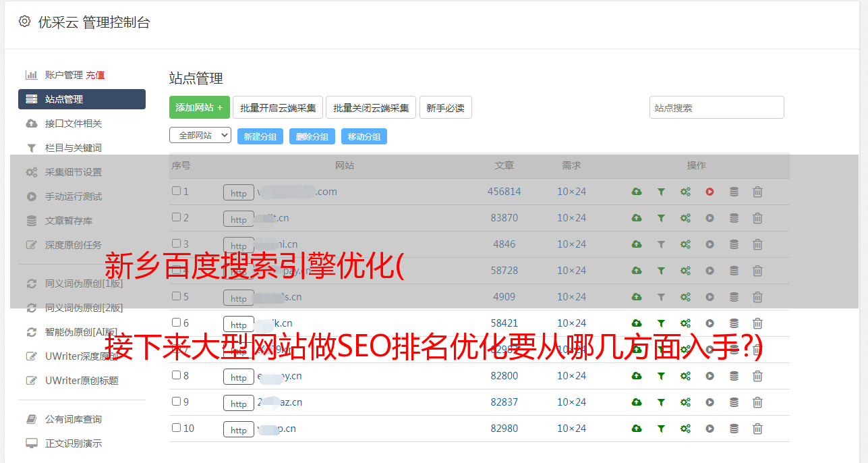Click 批量关闭云端采集 button

(x=372, y=107)
